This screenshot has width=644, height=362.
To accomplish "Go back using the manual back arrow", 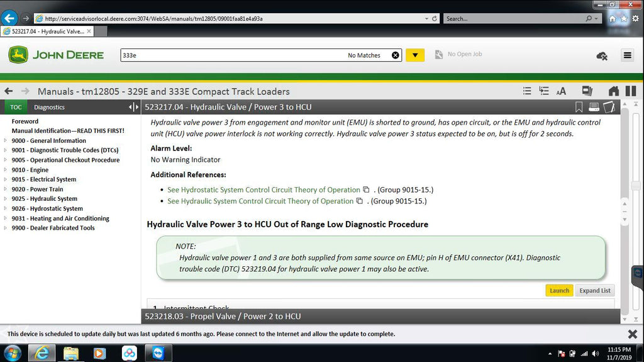I will pyautogui.click(x=9, y=91).
